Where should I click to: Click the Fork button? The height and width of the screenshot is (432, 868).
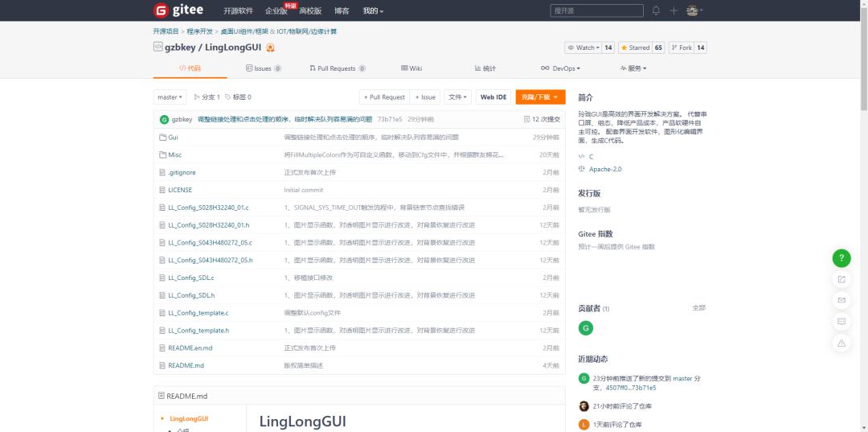coord(682,47)
